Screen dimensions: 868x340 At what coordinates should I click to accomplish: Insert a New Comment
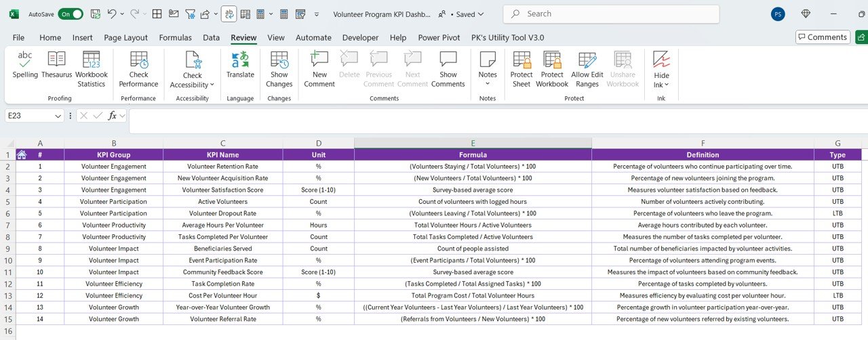(x=319, y=69)
